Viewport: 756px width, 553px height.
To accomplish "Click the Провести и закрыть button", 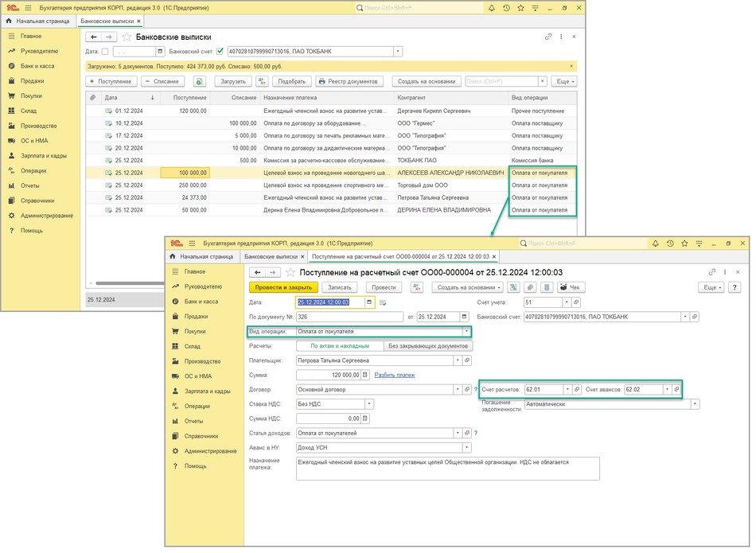I will [x=283, y=287].
